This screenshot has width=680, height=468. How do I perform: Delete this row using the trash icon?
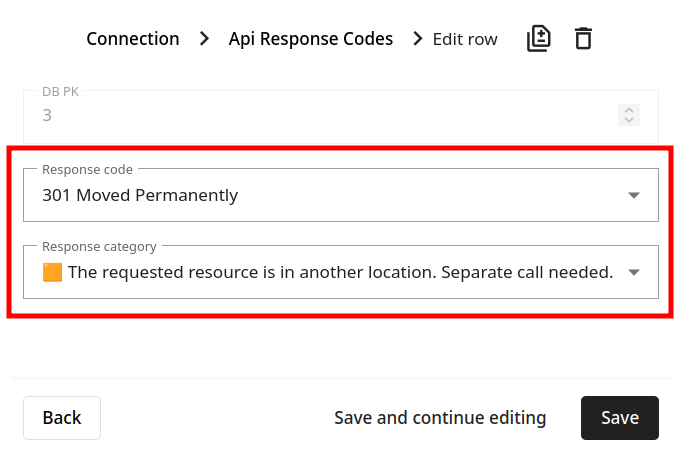pyautogui.click(x=583, y=39)
